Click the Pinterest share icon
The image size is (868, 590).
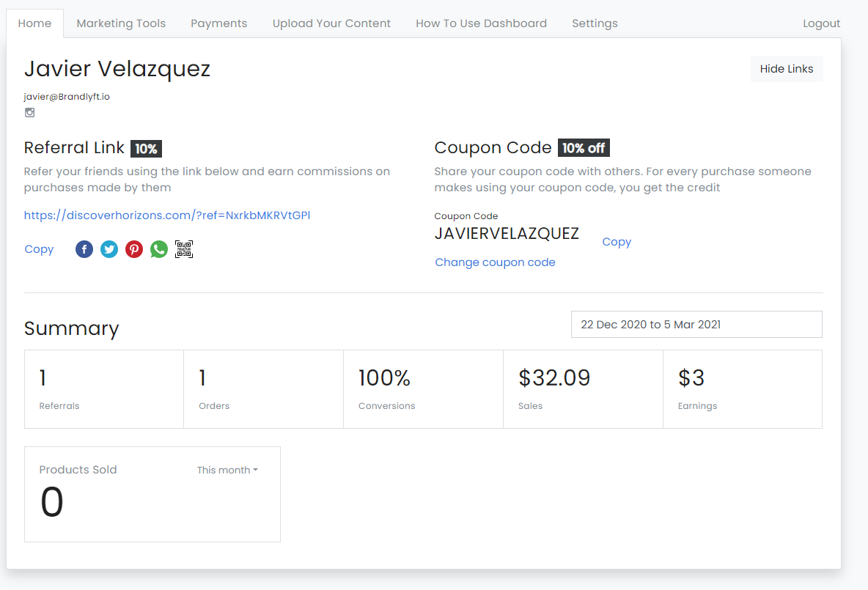tap(134, 249)
